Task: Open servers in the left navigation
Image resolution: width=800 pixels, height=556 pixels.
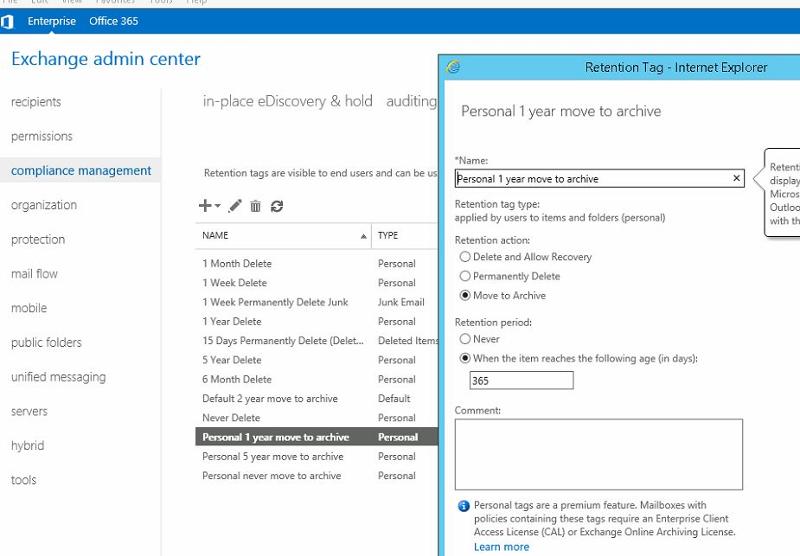Action: click(29, 411)
